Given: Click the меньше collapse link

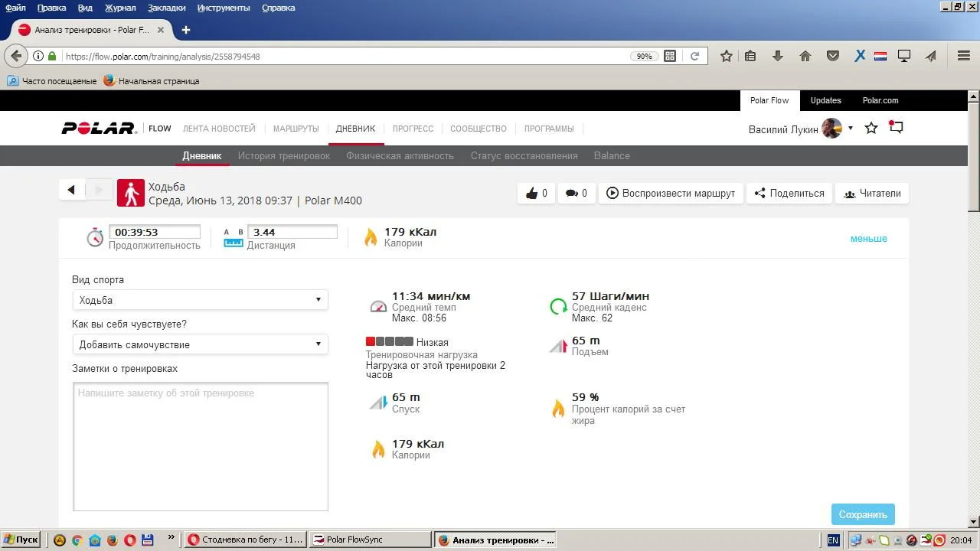Looking at the screenshot, I should coord(868,239).
